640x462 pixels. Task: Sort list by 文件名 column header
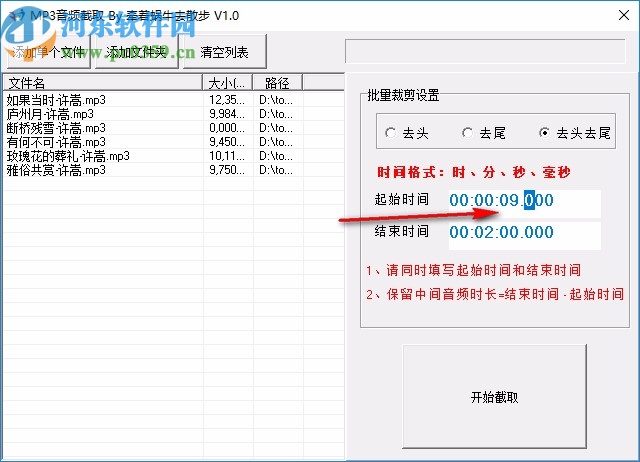tap(103, 83)
